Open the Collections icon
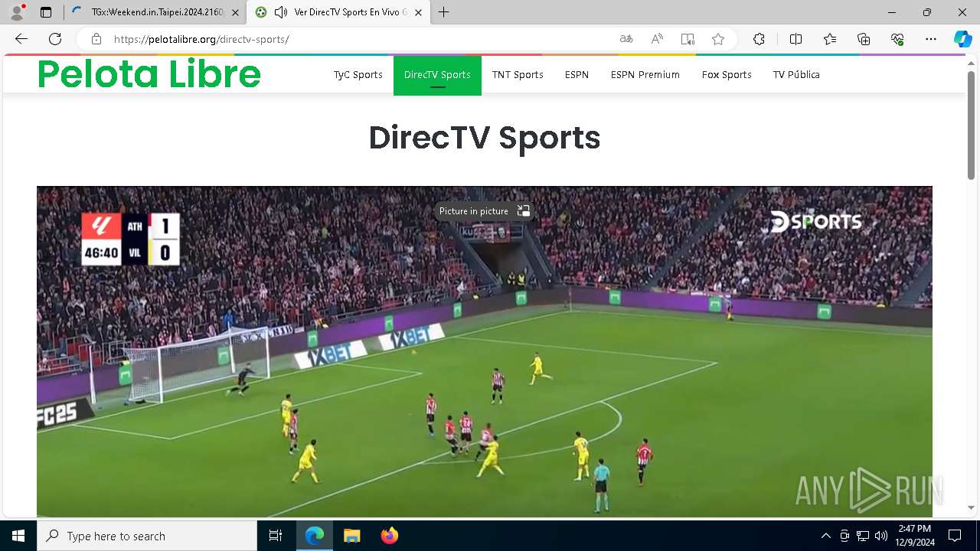Screen dimensions: 980x551 (864, 39)
